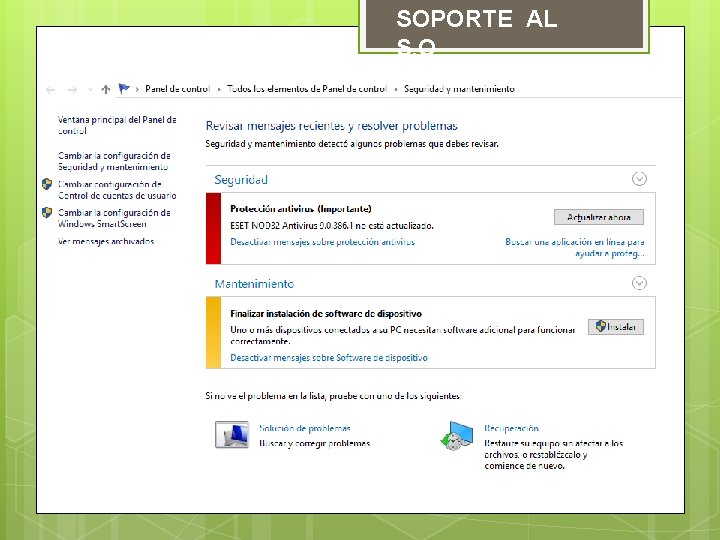Open dropdown chevron after the flag icon
720x540 pixels.
[x=137, y=90]
